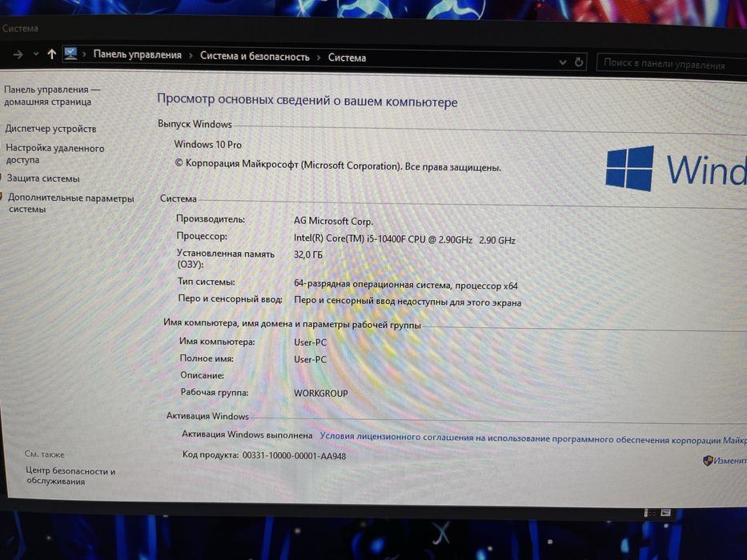Select product code 00331-10000-00001-AA948
The width and height of the screenshot is (747, 560).
point(294,456)
